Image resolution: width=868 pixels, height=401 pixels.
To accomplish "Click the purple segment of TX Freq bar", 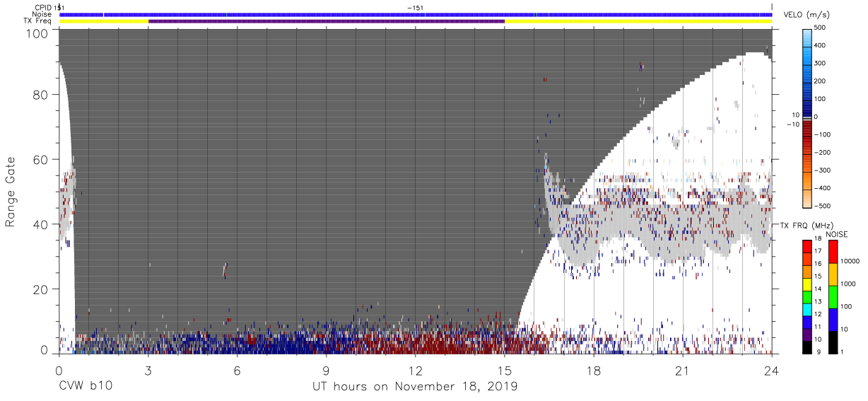I will 327,21.
